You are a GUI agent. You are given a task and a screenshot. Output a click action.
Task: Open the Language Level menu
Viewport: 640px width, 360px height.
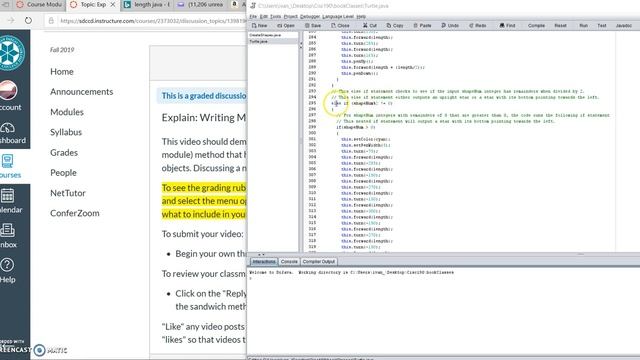(x=338, y=16)
